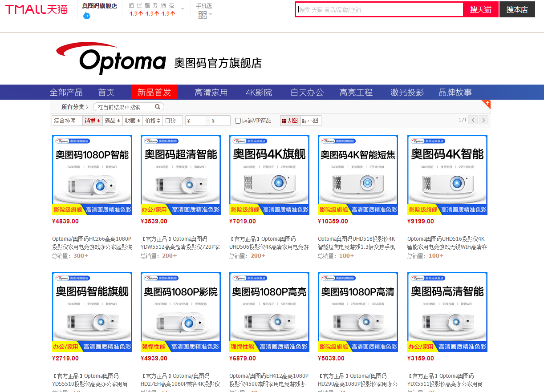Click the ¥2719.00 price
This screenshot has width=544, height=392.
click(x=65, y=358)
